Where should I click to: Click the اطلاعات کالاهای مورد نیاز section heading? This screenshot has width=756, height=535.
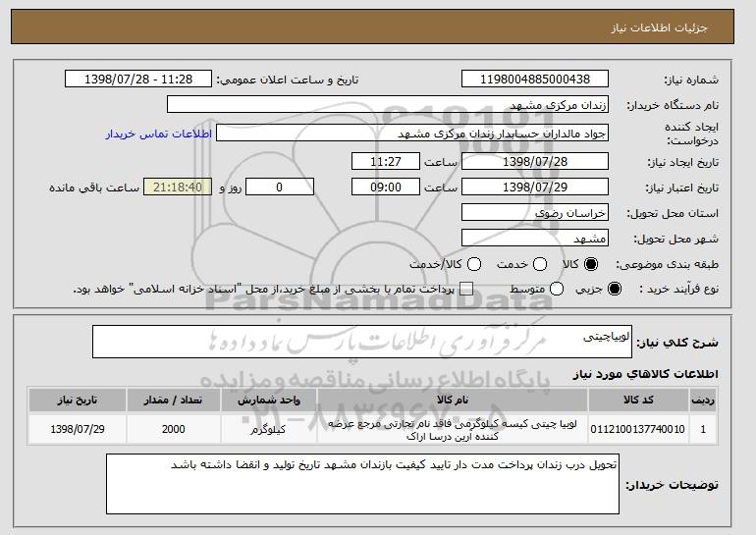(x=646, y=374)
